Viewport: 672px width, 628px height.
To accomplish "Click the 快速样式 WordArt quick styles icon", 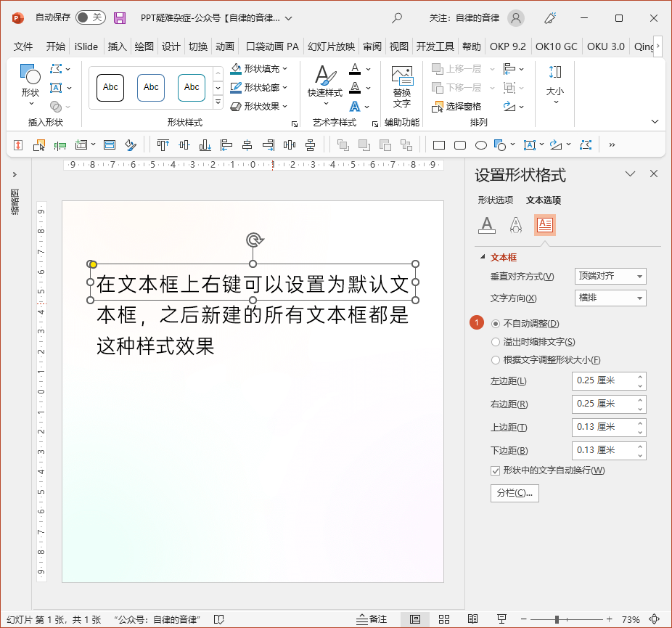I will (x=325, y=85).
